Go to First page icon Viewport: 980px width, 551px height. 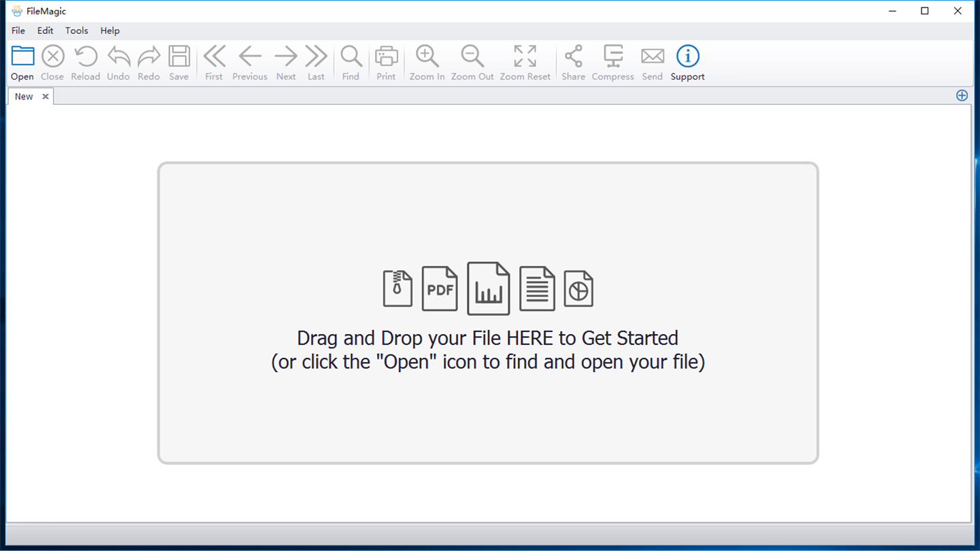coord(214,56)
